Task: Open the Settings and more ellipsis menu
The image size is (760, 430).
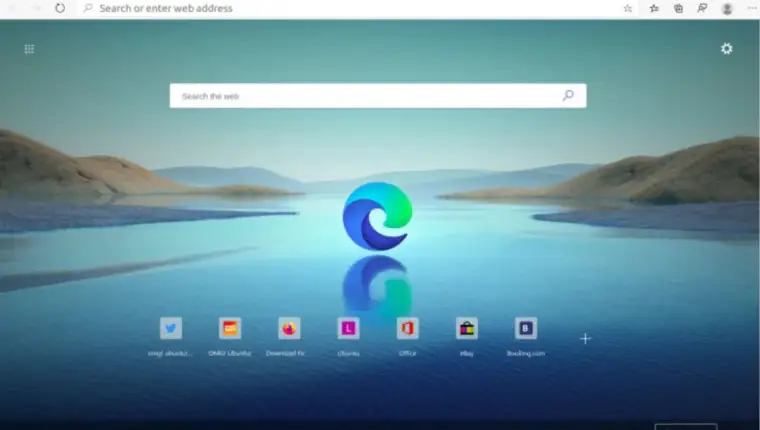Action: (752, 8)
